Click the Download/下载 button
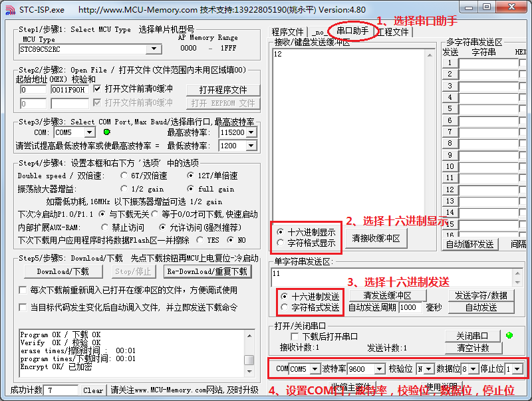The width and height of the screenshot is (532, 401). (63, 271)
